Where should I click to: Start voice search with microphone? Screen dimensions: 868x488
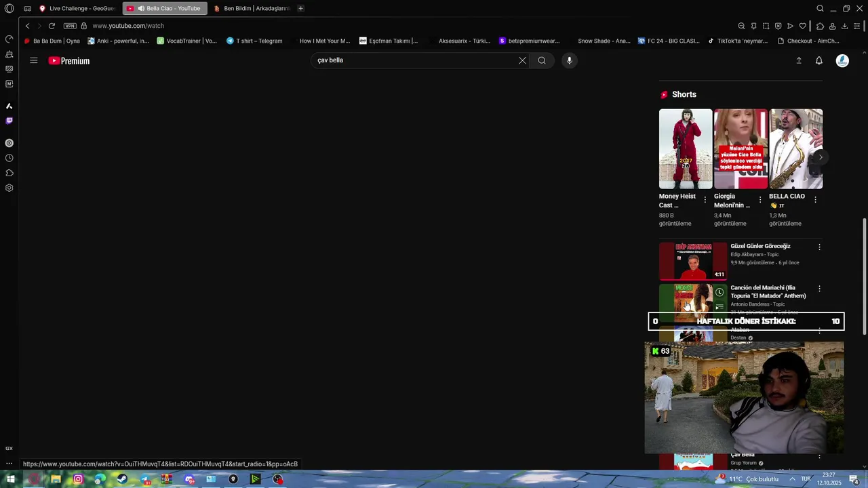tap(569, 60)
